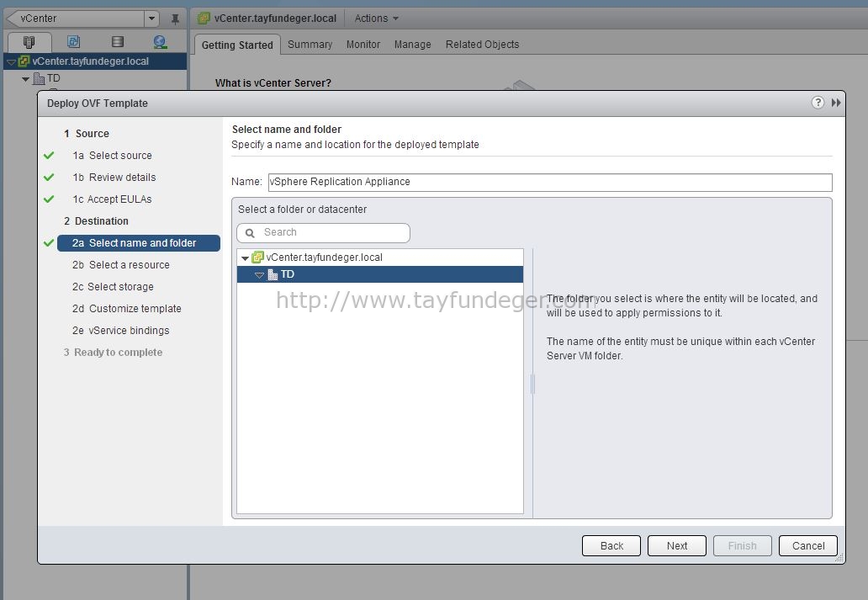The width and height of the screenshot is (868, 600).
Task: Click the magnifier icon in the Search box
Action: point(250,233)
